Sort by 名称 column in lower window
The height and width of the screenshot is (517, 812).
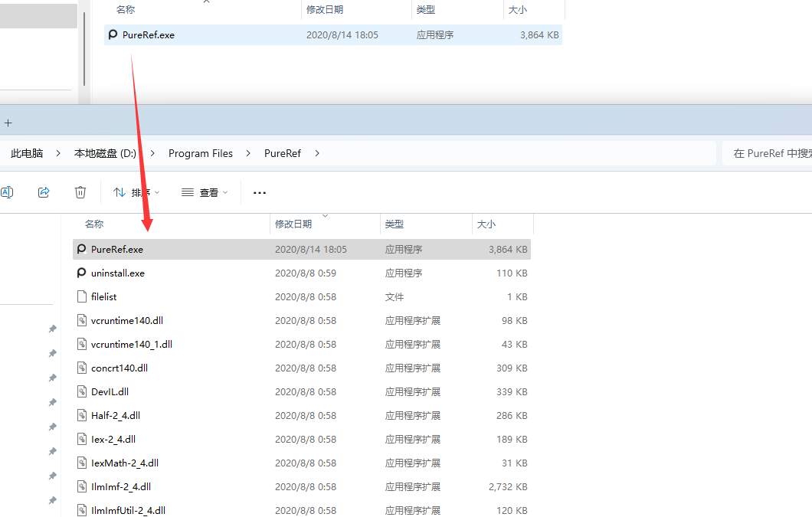point(94,224)
